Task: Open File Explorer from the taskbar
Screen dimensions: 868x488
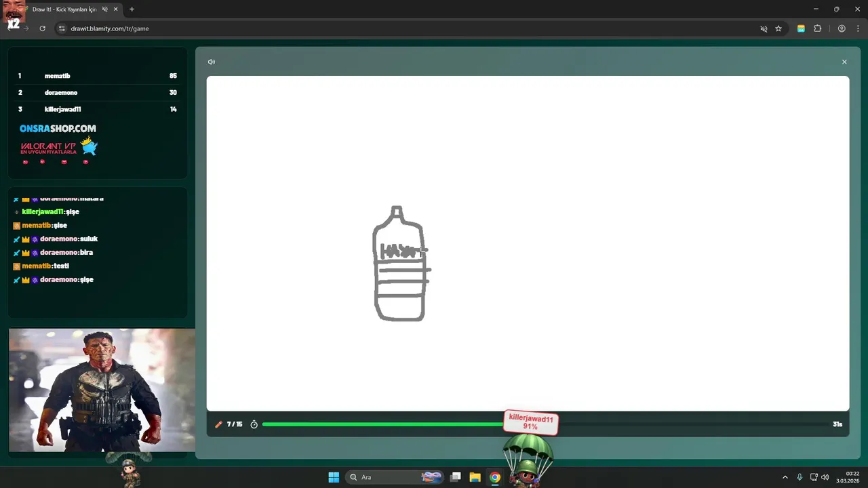Action: tap(475, 477)
